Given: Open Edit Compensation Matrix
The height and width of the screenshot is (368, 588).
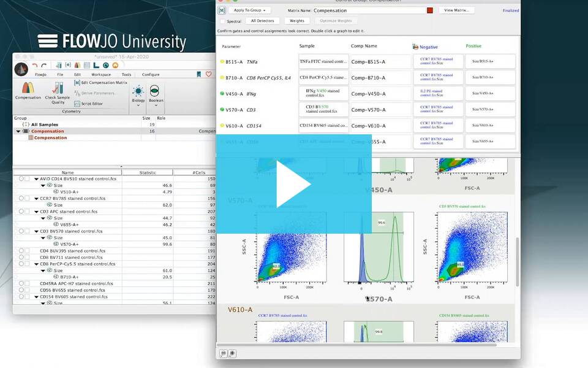Looking at the screenshot, I should click(x=100, y=83).
